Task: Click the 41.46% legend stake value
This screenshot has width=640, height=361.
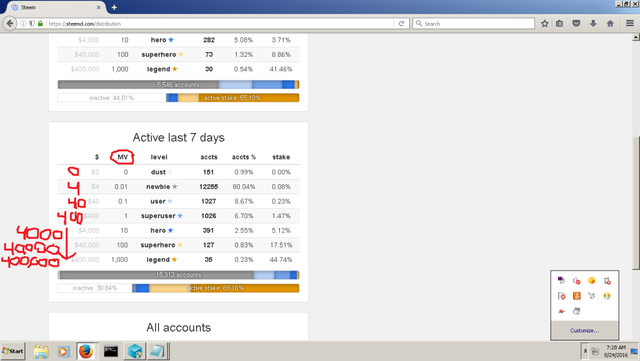Action: (x=281, y=69)
